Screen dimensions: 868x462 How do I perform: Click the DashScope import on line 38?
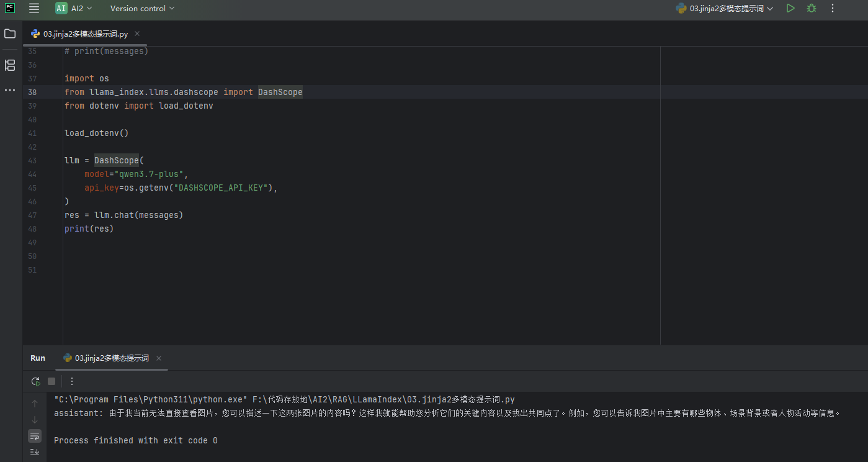click(x=280, y=93)
